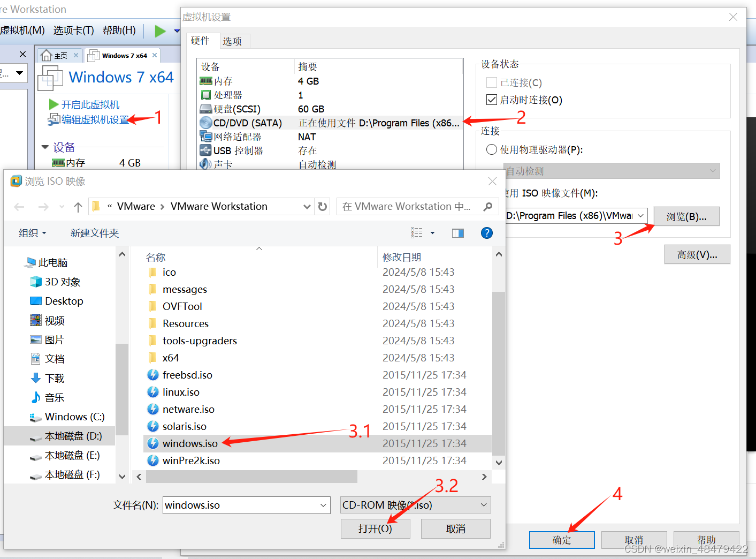The image size is (756, 559).
Task: Toggle Connect at power on checkbox
Action: click(492, 100)
